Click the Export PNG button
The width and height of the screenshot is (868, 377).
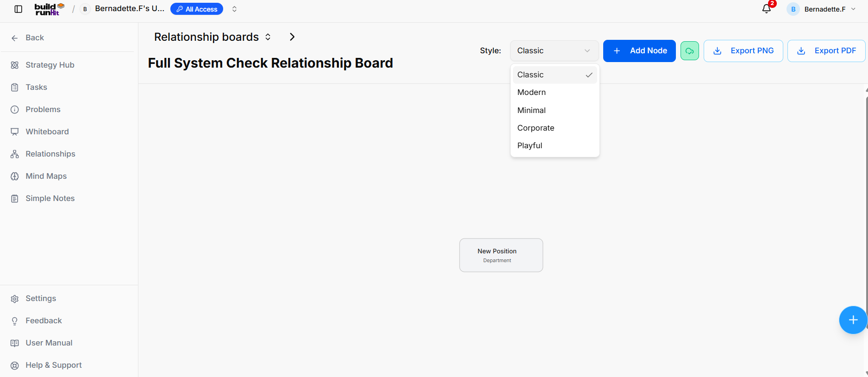tap(743, 51)
